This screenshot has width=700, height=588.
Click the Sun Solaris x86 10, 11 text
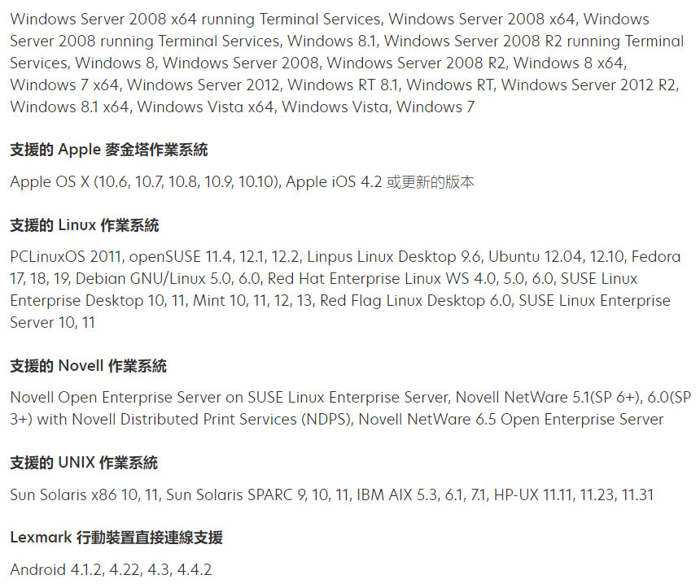point(85,494)
